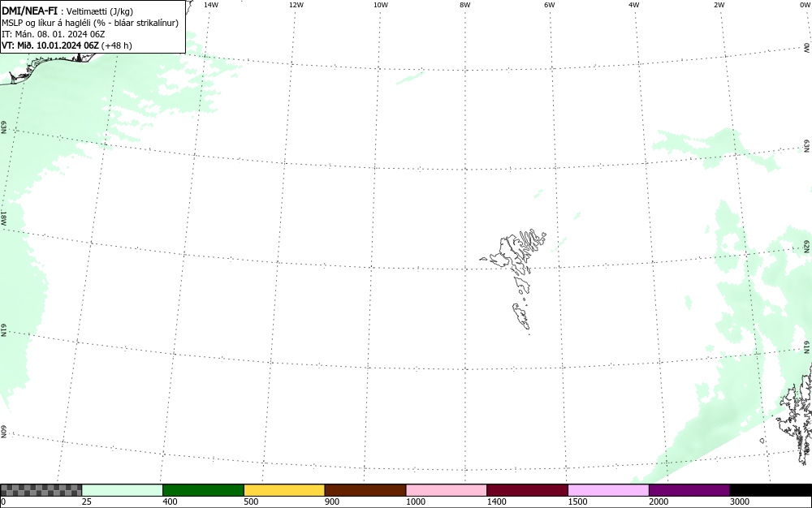Click the "4W" longitude label
This screenshot has height=508, width=812.
click(634, 5)
